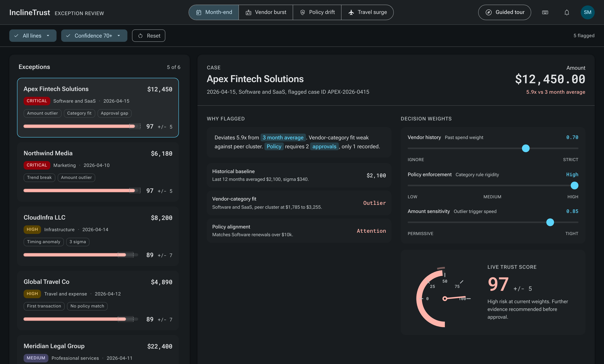
Task: Click the Approval gap tag on Apex card
Action: pos(114,113)
